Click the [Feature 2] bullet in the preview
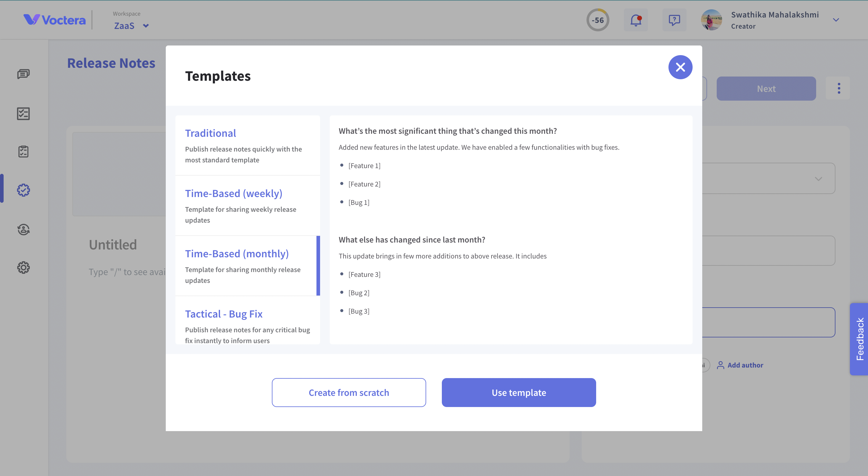Image resolution: width=868 pixels, height=476 pixels. [364, 184]
